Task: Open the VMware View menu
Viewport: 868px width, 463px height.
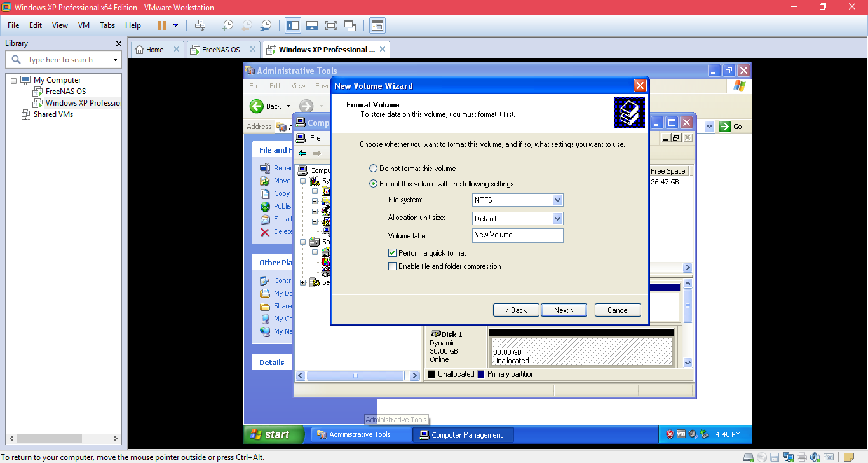Action: [60, 25]
